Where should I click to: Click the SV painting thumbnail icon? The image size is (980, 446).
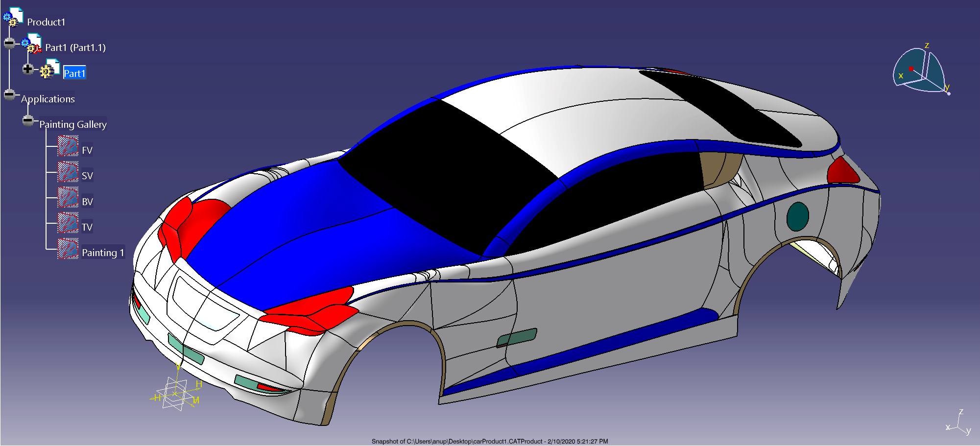click(x=68, y=171)
